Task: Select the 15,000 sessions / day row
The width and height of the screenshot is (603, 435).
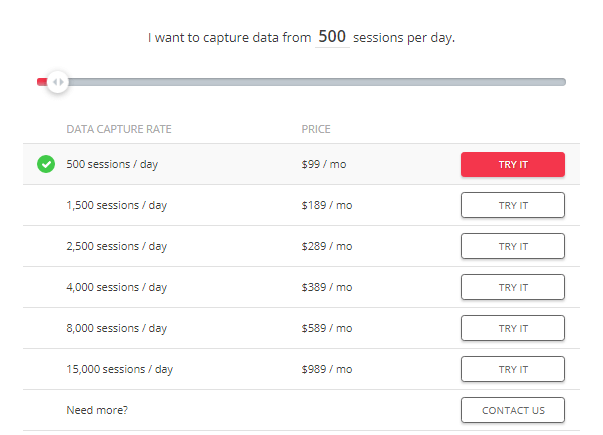Action: click(x=302, y=369)
